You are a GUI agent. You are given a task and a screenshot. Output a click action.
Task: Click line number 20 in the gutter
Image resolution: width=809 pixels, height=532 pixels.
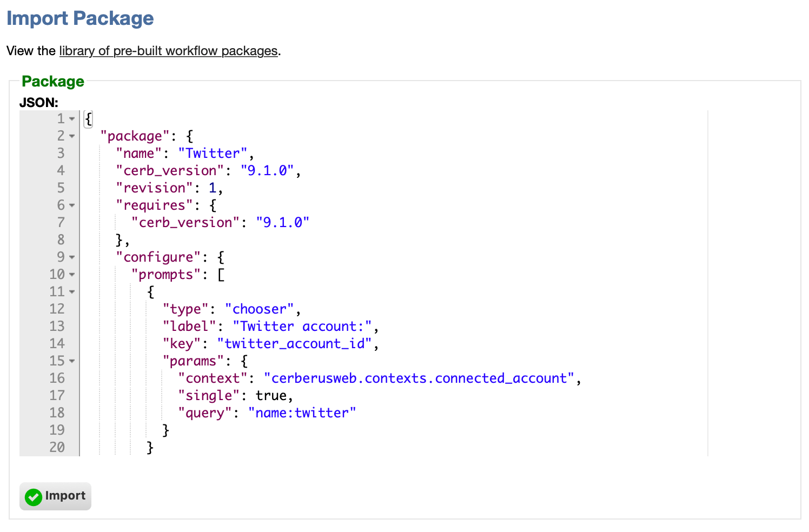tap(57, 448)
